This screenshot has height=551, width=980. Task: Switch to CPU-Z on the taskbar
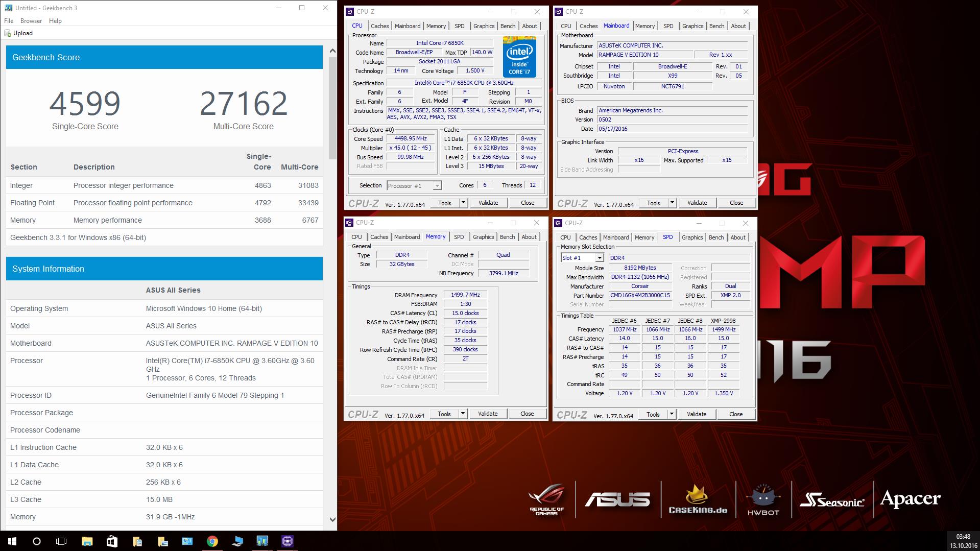(x=288, y=541)
